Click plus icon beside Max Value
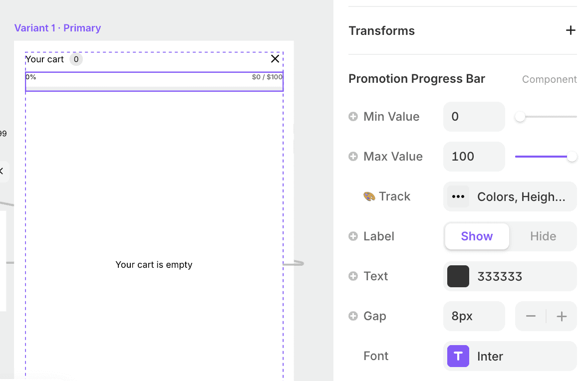 coord(353,157)
